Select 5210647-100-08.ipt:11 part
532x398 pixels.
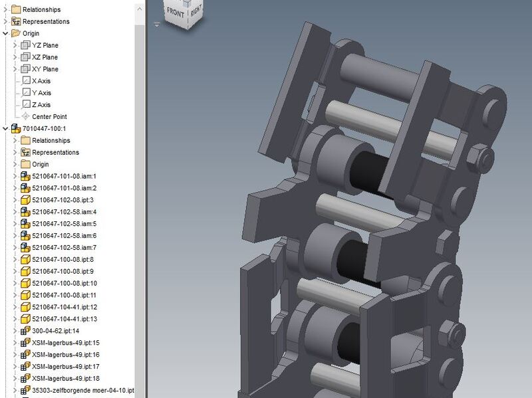[64, 295]
